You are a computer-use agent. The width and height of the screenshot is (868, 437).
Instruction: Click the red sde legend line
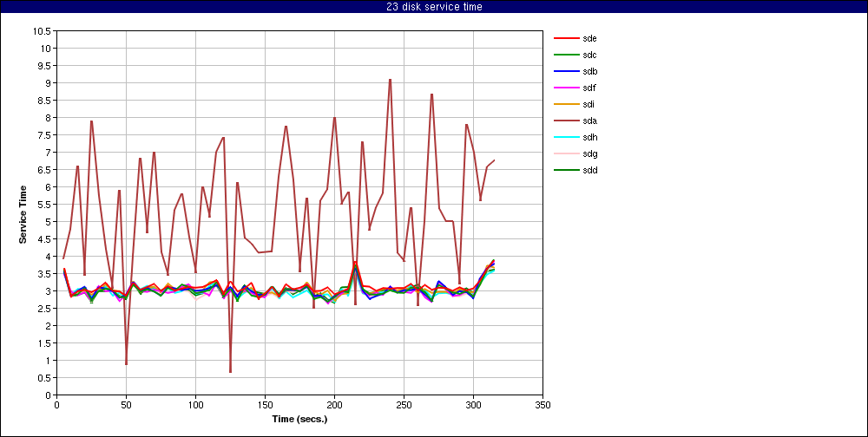tap(566, 38)
